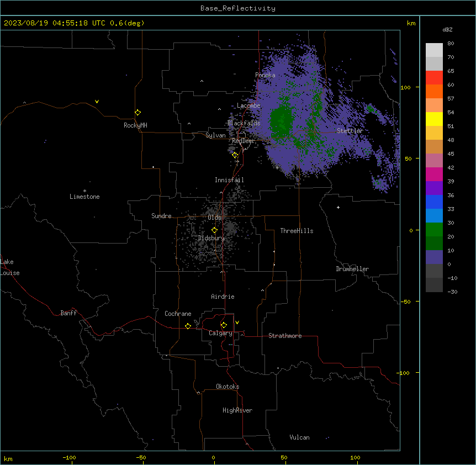The width and height of the screenshot is (476, 465).
Task: Click the yellow diamond marker below Cochrane
Action: (188, 326)
